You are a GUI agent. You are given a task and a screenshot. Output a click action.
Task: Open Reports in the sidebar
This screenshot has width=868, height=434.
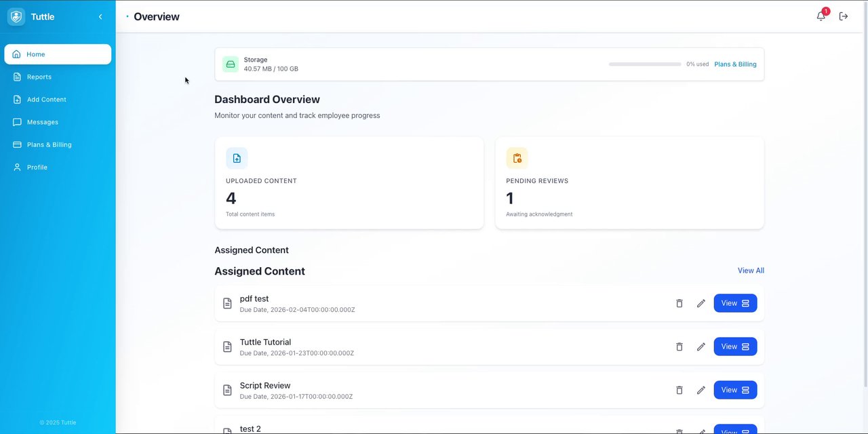pyautogui.click(x=39, y=77)
